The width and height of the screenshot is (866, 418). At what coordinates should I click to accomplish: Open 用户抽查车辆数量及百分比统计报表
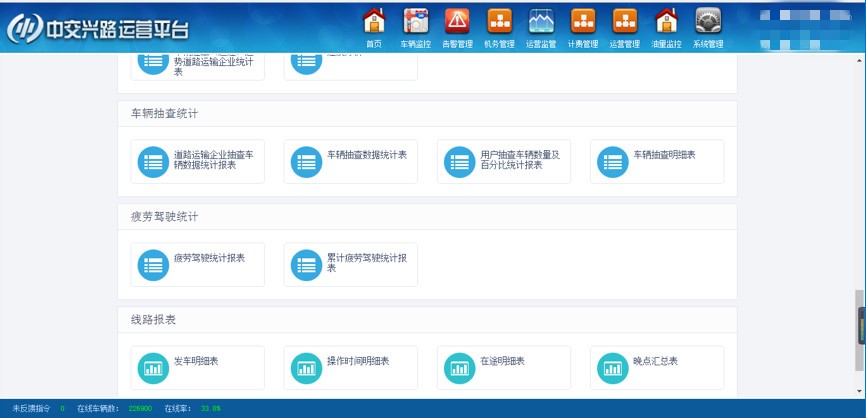(x=504, y=161)
